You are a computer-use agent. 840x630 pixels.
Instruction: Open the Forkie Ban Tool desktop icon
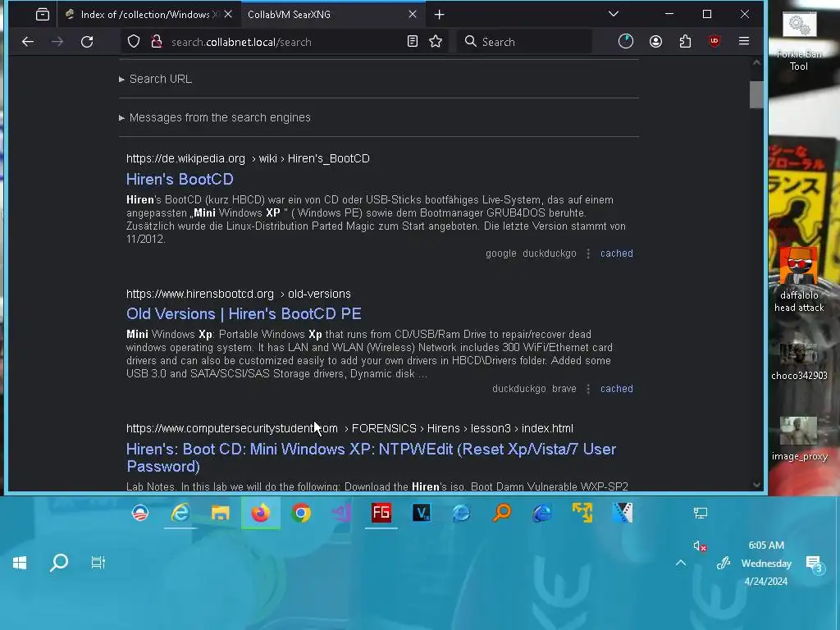pos(799,41)
